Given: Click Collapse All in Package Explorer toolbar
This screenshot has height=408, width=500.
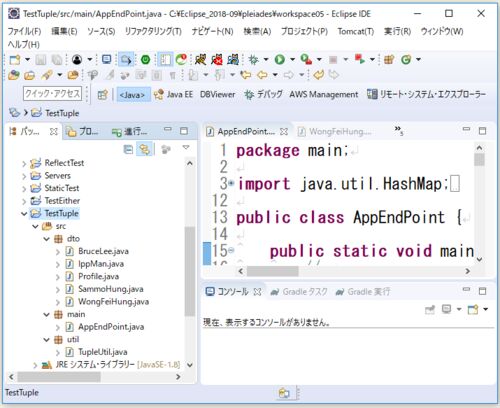Looking at the screenshot, I should (128, 149).
